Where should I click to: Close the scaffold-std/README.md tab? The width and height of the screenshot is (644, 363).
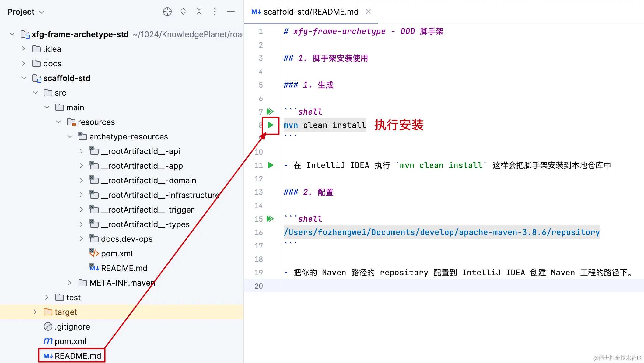click(368, 12)
